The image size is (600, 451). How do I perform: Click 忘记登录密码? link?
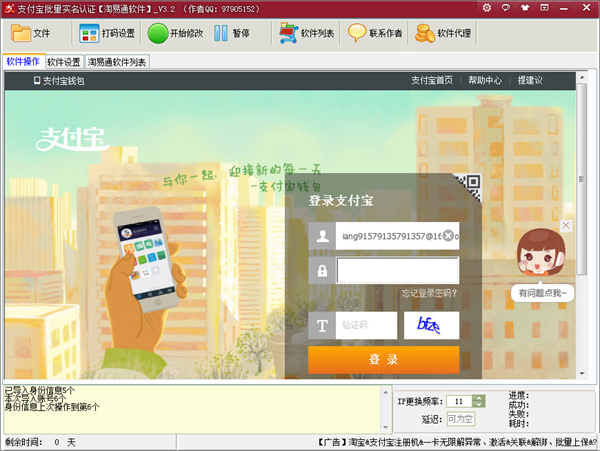pyautogui.click(x=429, y=293)
